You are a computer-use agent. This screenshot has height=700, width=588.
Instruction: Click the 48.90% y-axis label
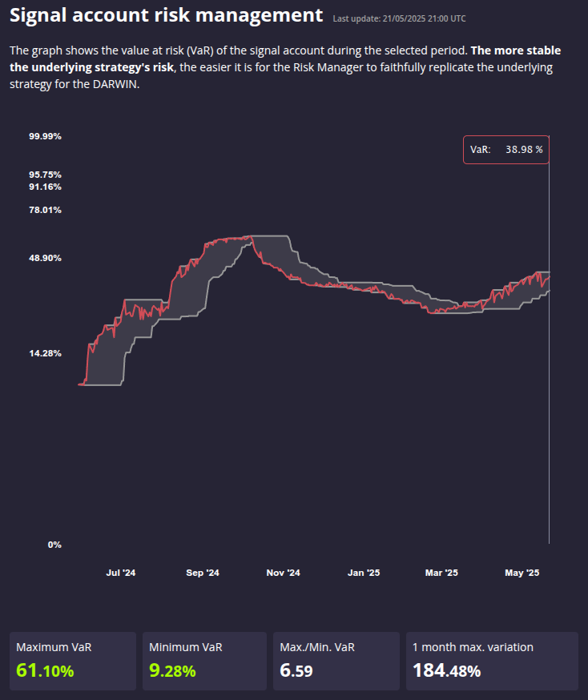coord(45,258)
